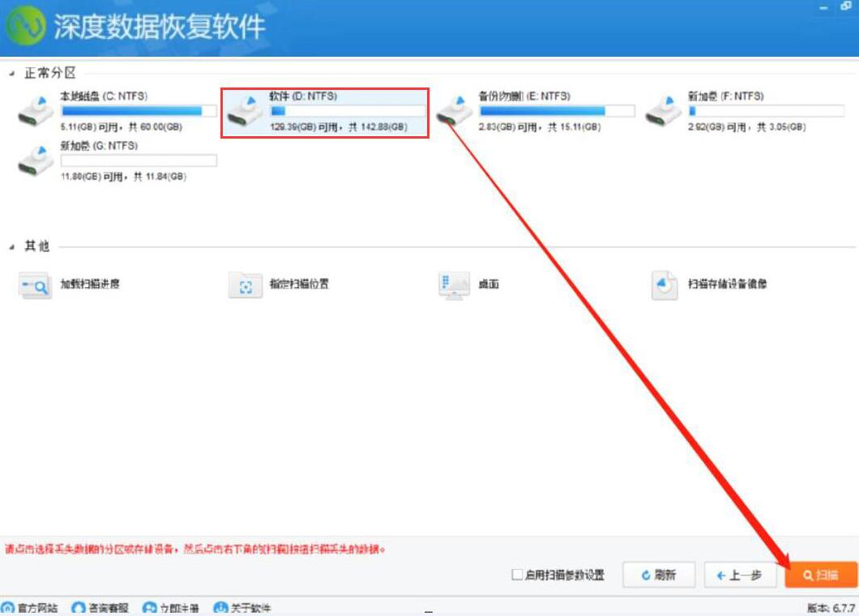
Task: Click the 加载扫描进度 label
Action: pyautogui.click(x=90, y=284)
